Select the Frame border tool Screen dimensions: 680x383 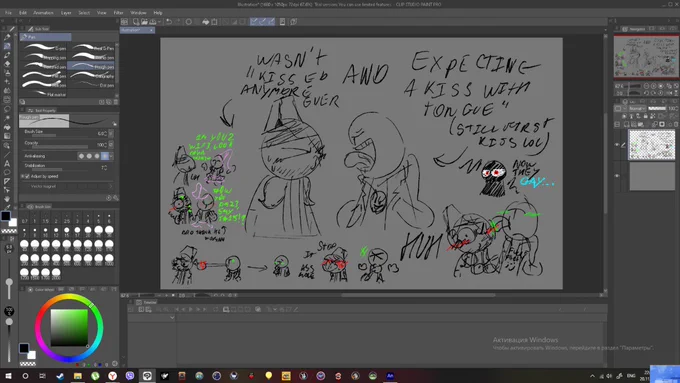point(7,181)
